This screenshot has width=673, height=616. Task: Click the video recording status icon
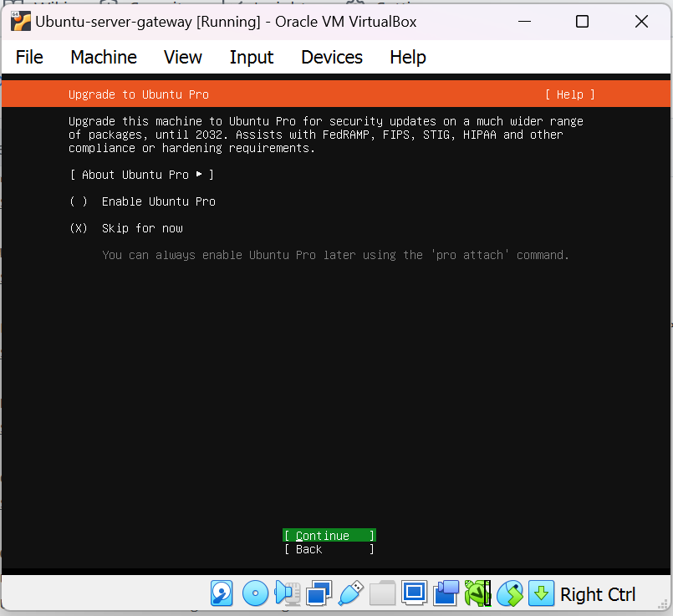[446, 593]
